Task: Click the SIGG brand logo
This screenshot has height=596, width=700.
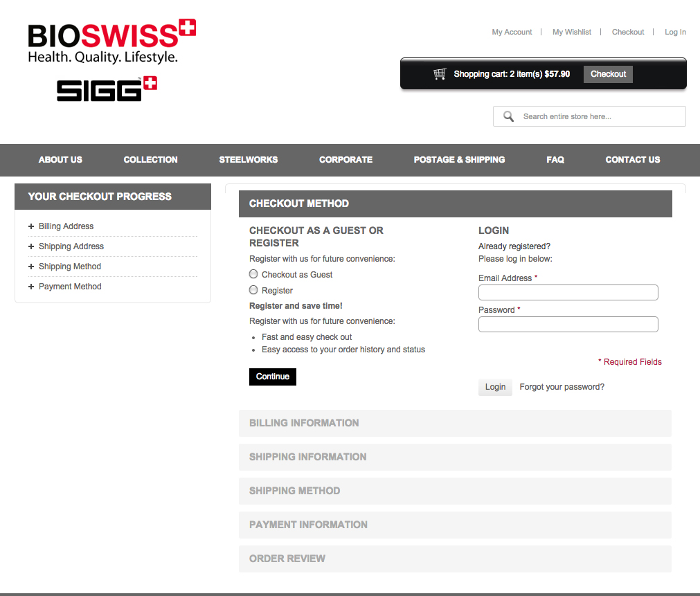Action: [x=107, y=89]
